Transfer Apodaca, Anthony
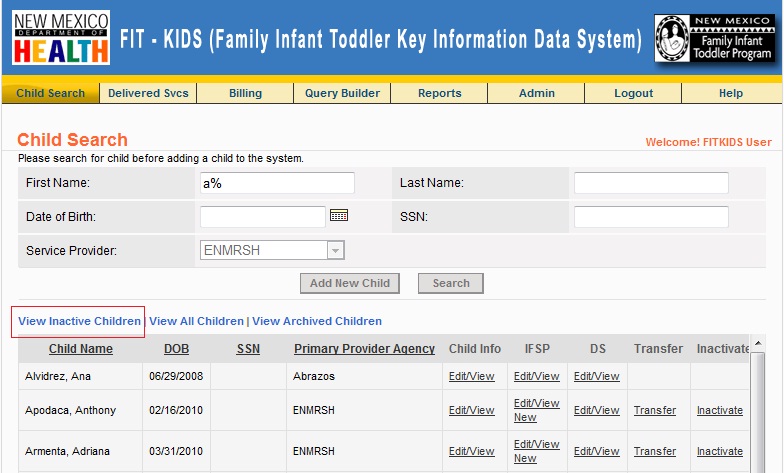784x473 pixels. pos(655,410)
